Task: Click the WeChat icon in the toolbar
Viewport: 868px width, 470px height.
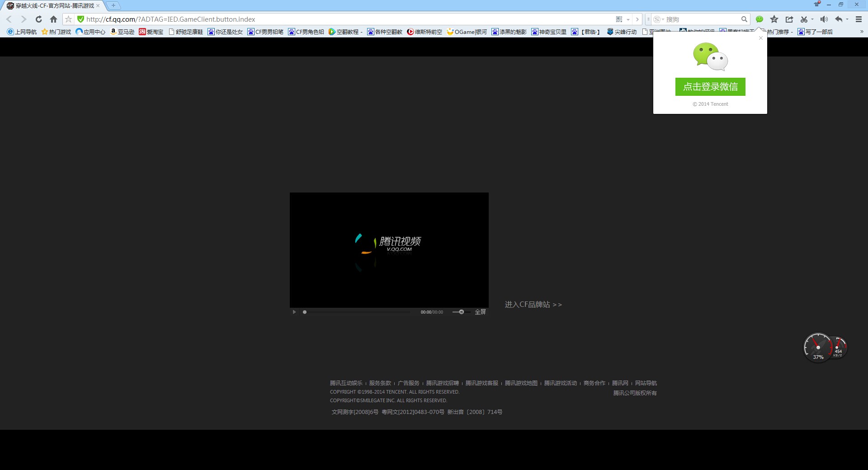Action: [x=759, y=19]
